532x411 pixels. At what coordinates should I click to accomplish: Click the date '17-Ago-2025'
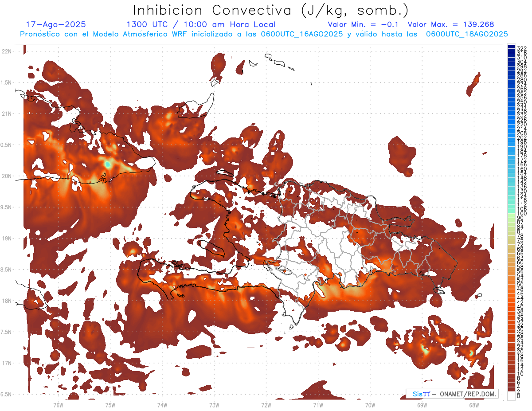pos(56,25)
